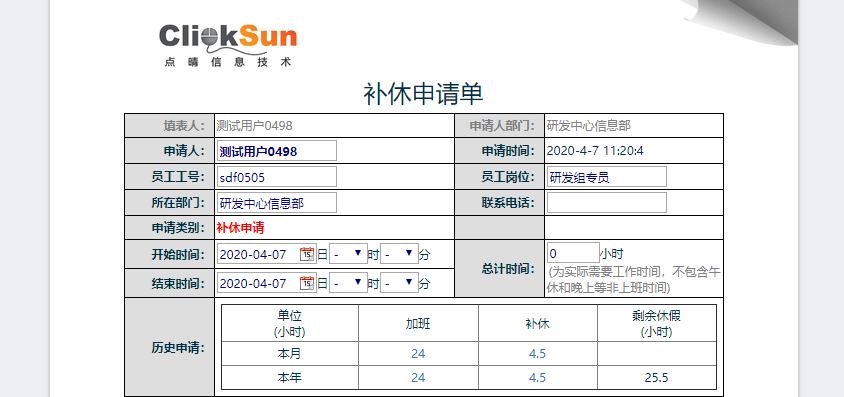Click the ClickSun company logo
The height and width of the screenshot is (397, 844).
pos(228,44)
